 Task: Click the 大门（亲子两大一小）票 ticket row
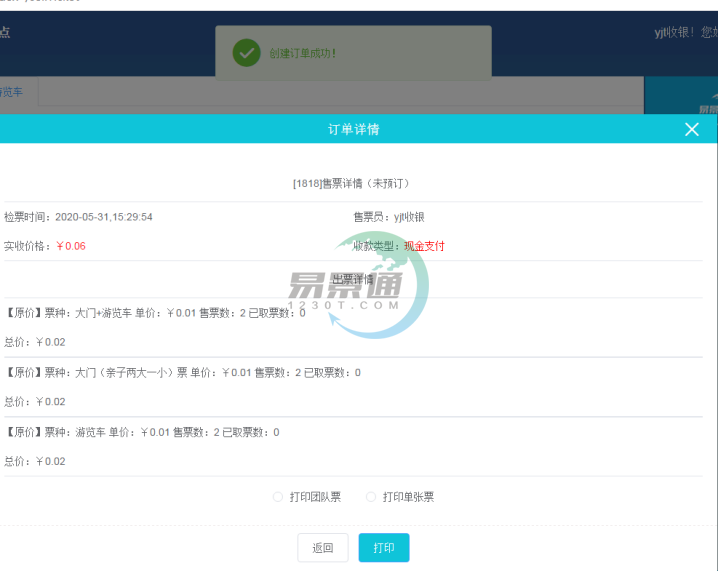click(182, 373)
